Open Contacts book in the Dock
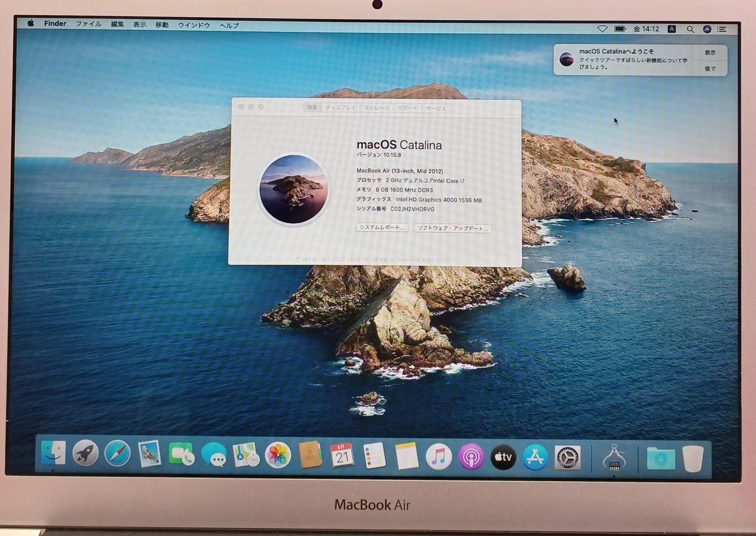This screenshot has height=536, width=756. 309,455
